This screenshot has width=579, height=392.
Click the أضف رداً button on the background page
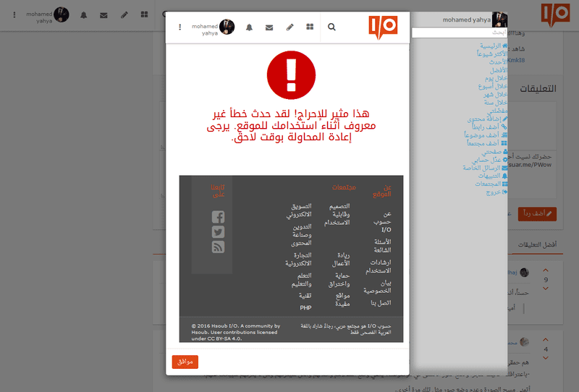pos(537,213)
